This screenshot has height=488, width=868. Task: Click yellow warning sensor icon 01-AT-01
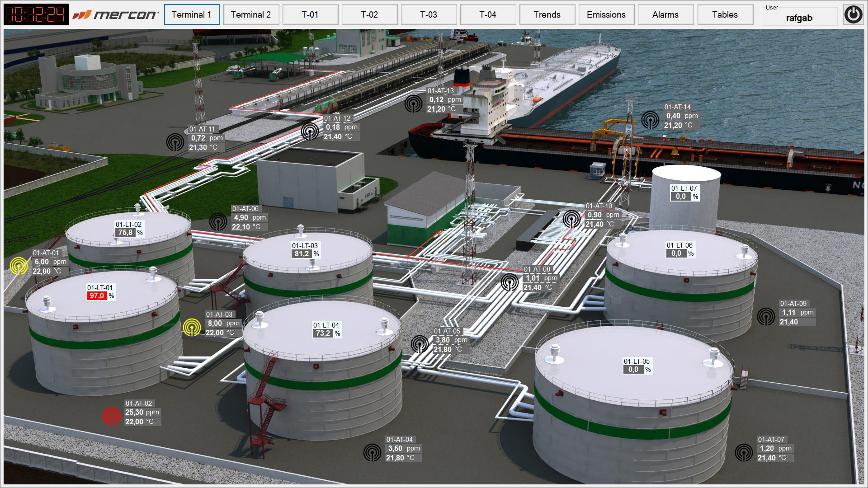pos(19,266)
